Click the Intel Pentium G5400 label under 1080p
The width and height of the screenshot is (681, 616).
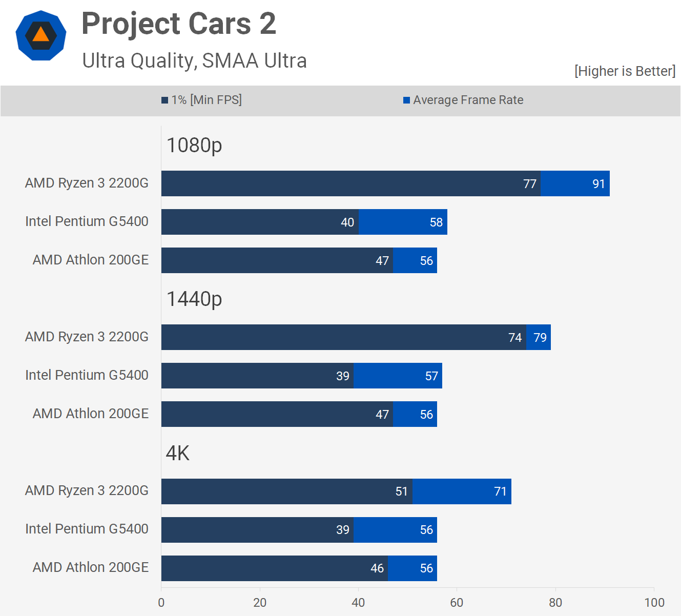(87, 221)
